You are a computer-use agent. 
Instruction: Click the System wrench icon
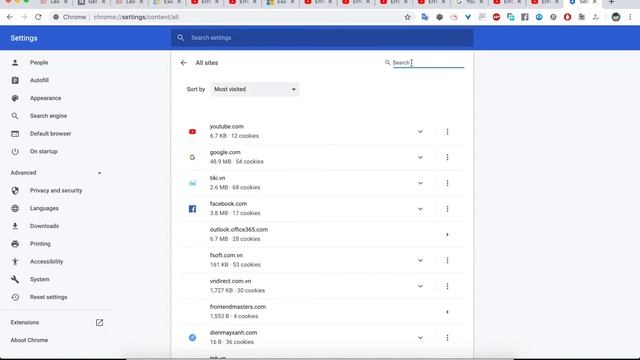tap(15, 279)
